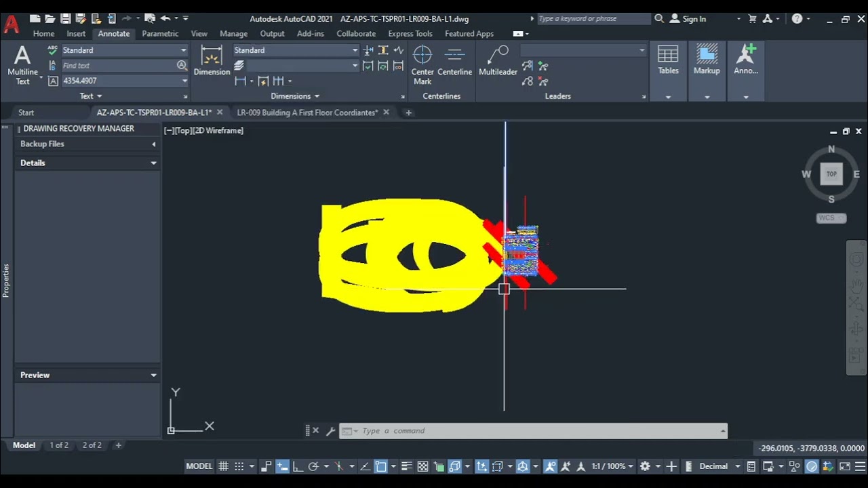Image resolution: width=868 pixels, height=488 pixels.
Task: Click the ViewCube TOP face
Action: [831, 174]
